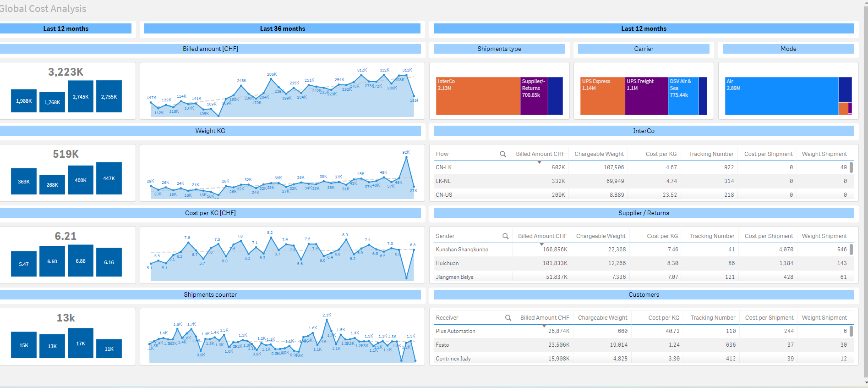Click sort arrow under Customers Billed Amount CHF

[544, 326]
